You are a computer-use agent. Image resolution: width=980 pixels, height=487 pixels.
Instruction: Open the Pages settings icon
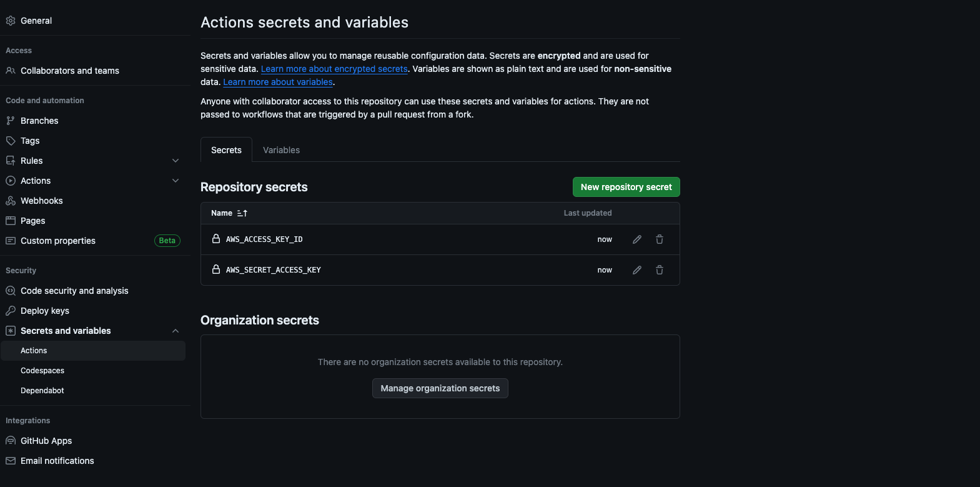[10, 220]
